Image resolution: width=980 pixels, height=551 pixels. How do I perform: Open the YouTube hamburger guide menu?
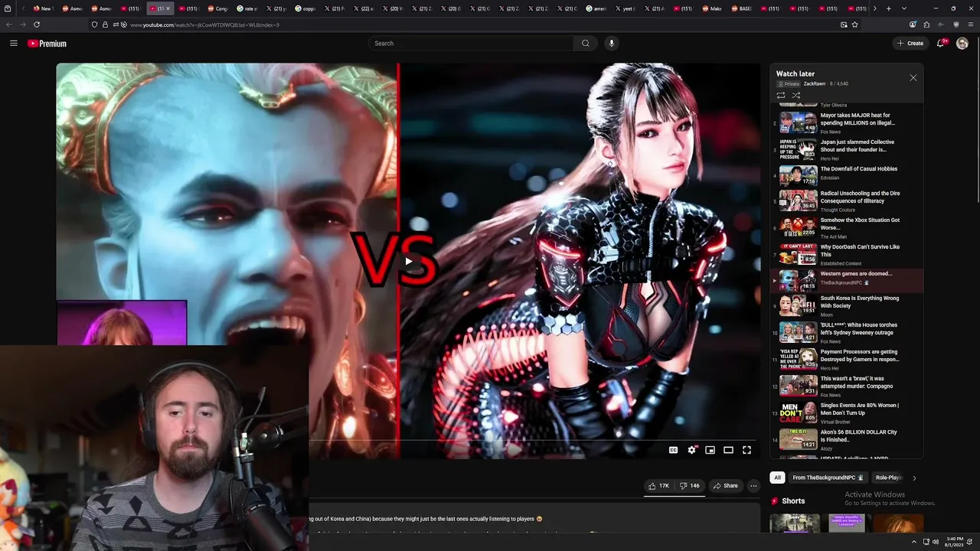(x=13, y=44)
